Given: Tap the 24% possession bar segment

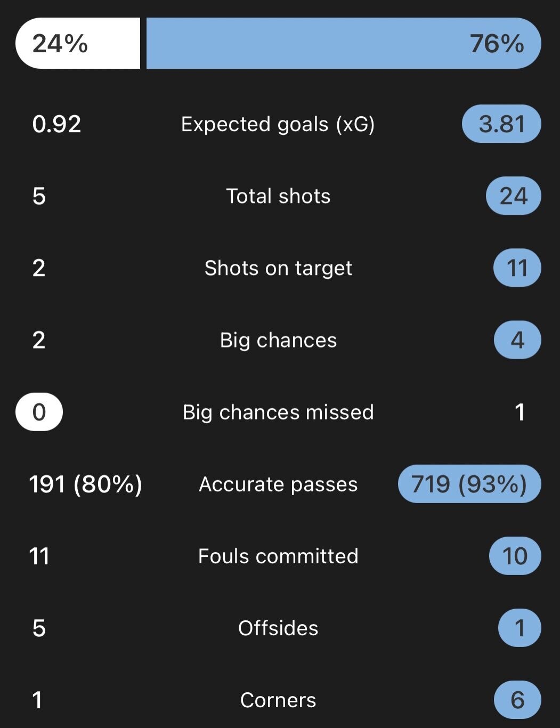Looking at the screenshot, I should coord(78,43).
